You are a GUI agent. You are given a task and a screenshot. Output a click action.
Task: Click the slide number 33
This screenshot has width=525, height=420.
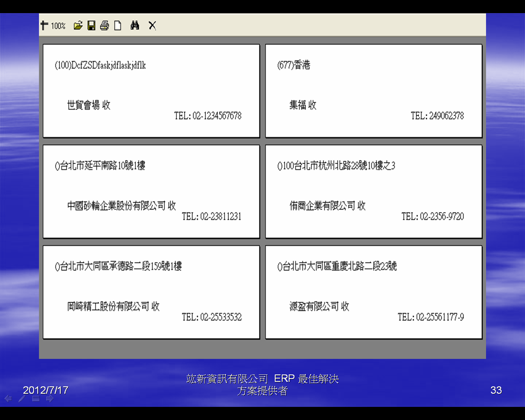click(x=496, y=390)
